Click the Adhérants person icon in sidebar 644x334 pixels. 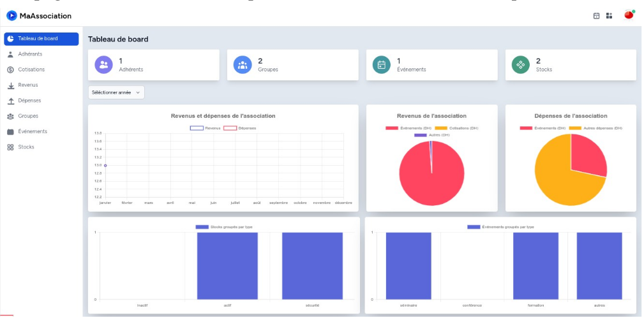pyautogui.click(x=11, y=54)
